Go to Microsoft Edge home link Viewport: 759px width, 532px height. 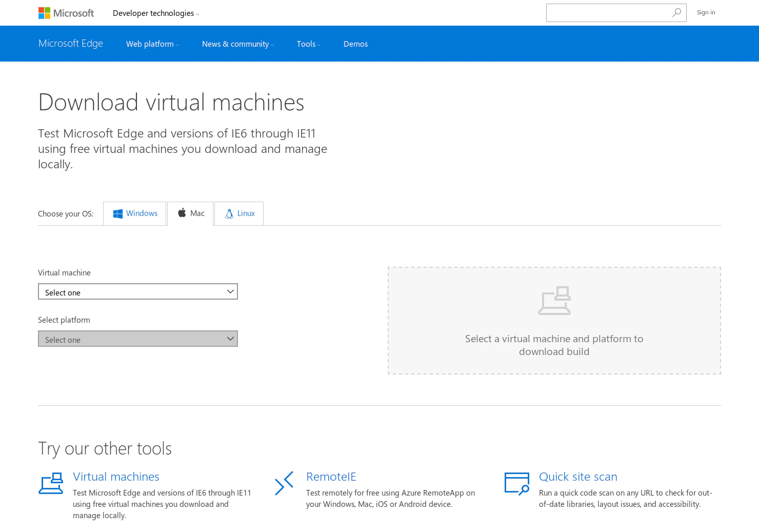[x=71, y=44]
